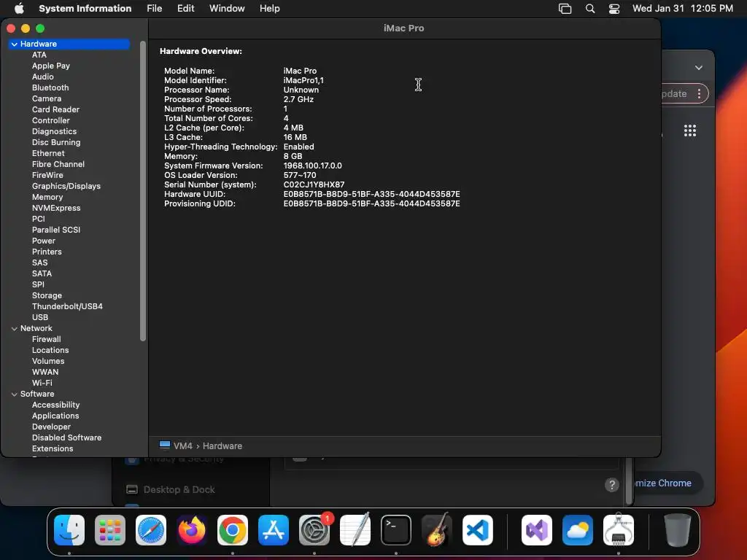
Task: Open the File menu
Action: point(155,9)
